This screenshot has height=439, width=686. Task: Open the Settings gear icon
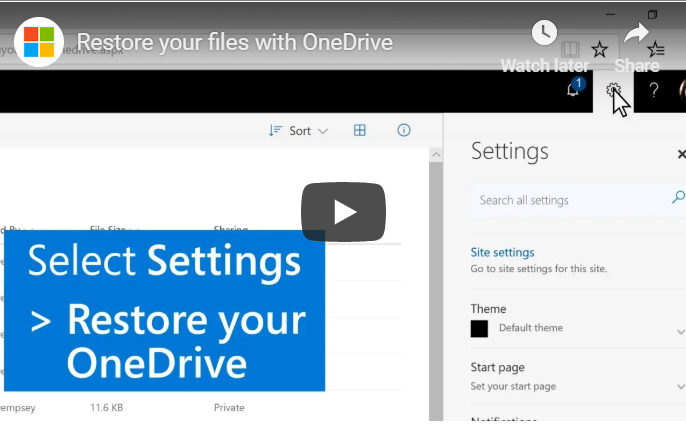(613, 90)
